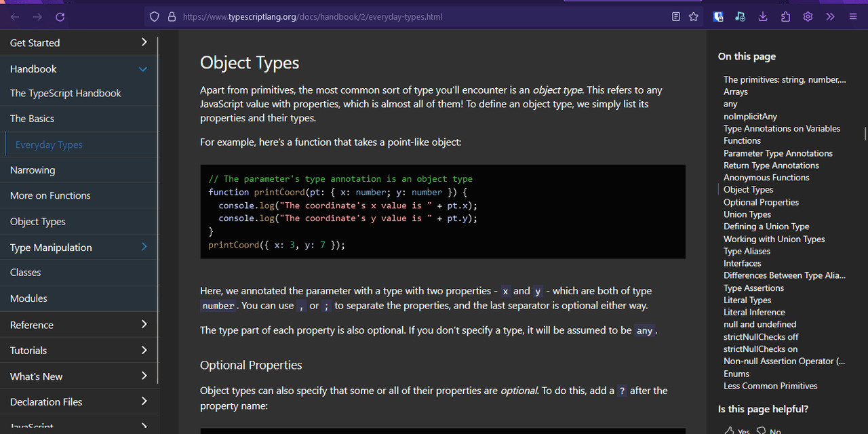Open the browser downloads panel
Image resolution: width=868 pixels, height=434 pixels.
point(763,17)
